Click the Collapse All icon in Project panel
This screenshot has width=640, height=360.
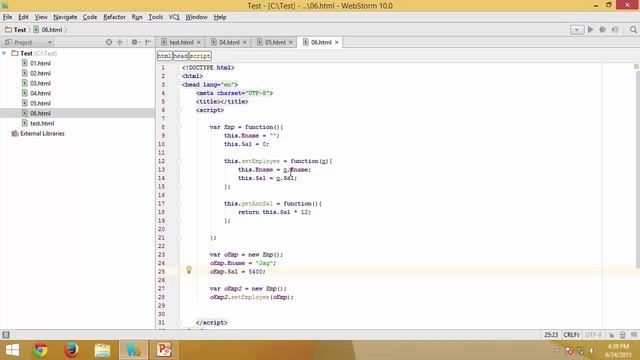pyautogui.click(x=120, y=42)
